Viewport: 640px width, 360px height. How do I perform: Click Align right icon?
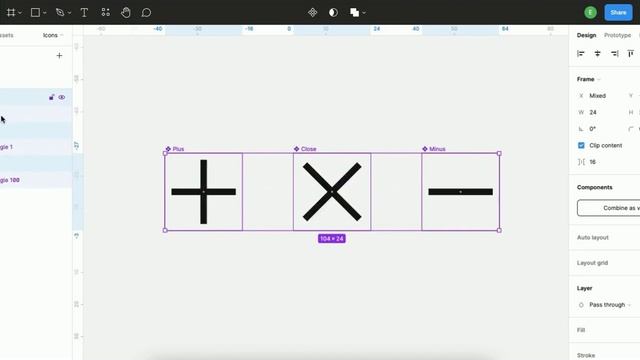[x=614, y=53]
